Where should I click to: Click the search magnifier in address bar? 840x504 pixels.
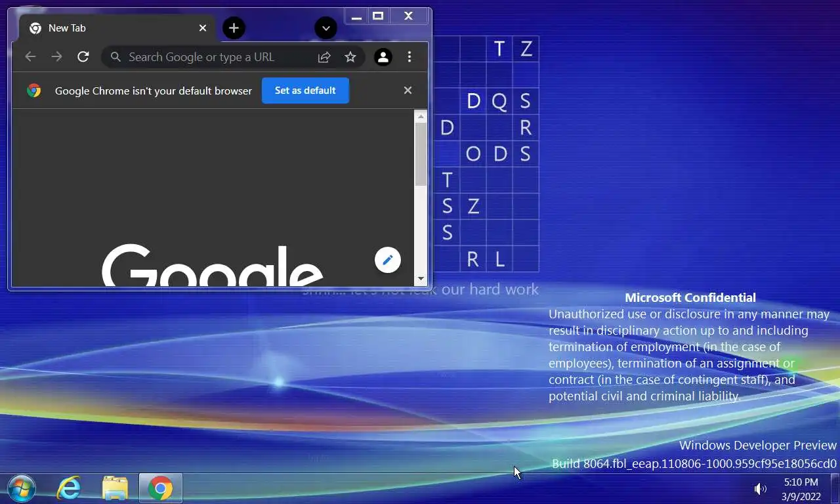115,57
